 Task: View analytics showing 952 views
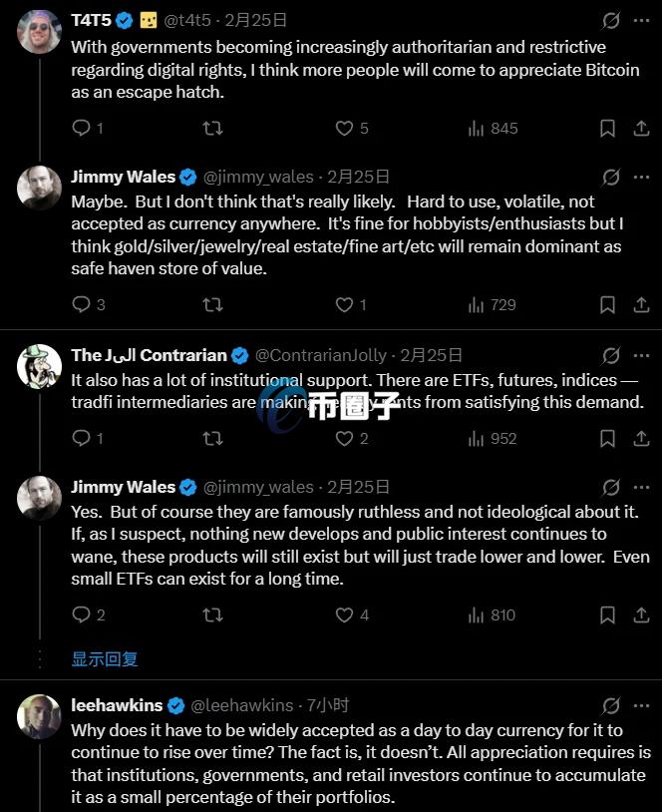[x=493, y=438]
